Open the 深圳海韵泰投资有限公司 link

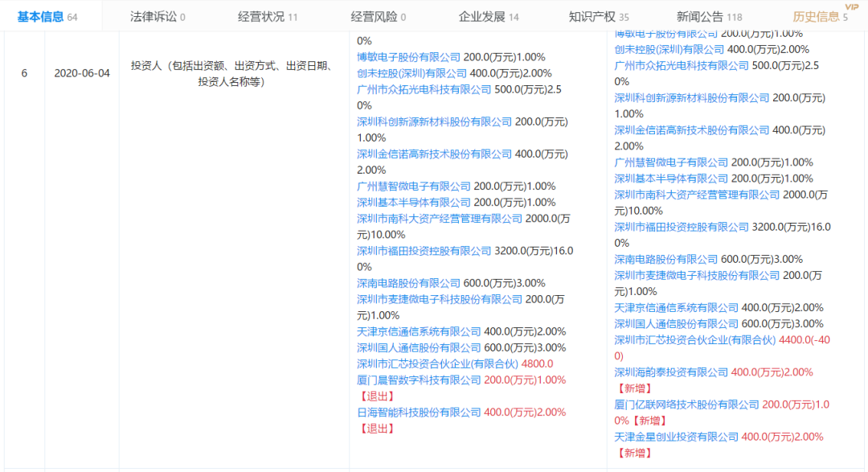[x=671, y=372]
